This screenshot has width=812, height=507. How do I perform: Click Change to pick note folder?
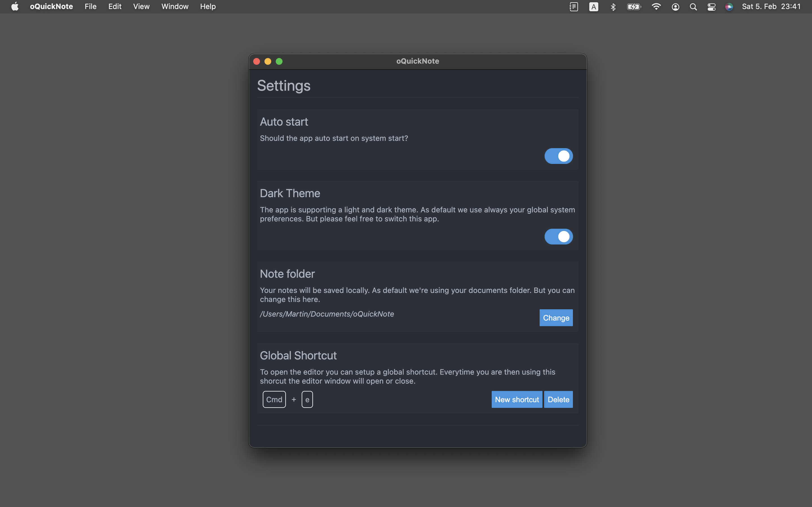[x=556, y=317]
